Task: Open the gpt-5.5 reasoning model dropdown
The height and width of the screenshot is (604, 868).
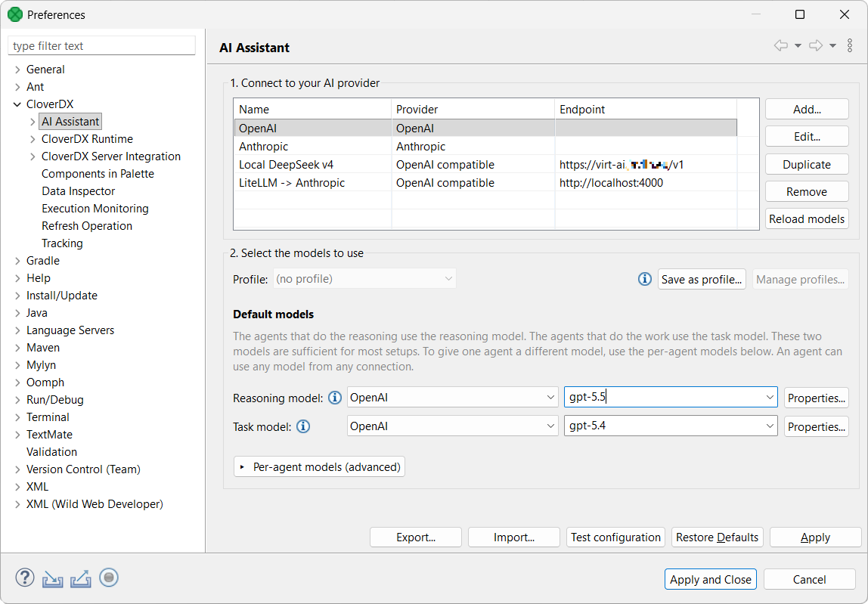Action: click(770, 398)
